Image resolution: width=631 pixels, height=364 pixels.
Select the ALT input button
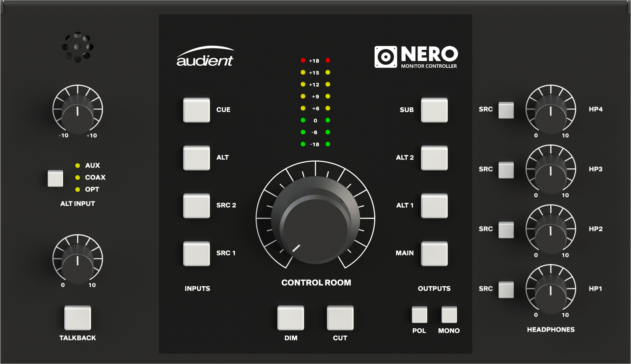[x=196, y=158]
